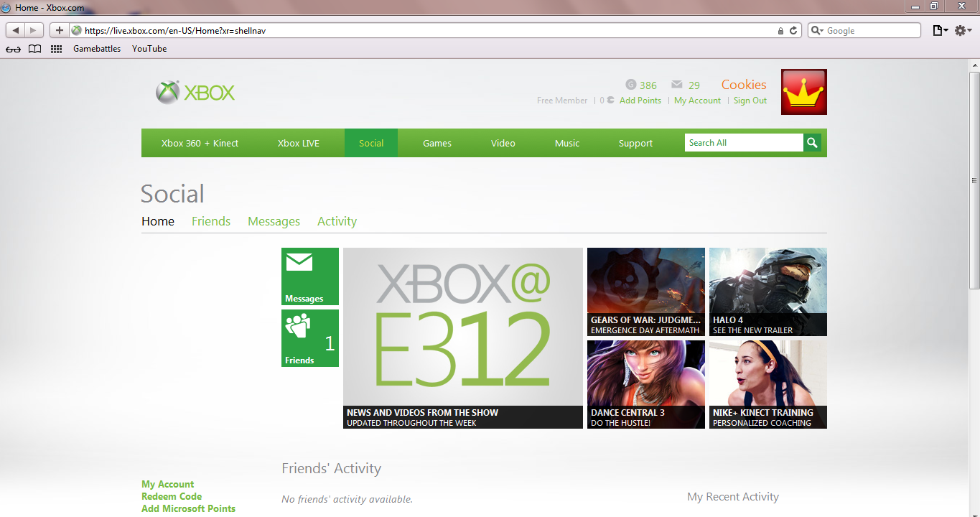Add a bookmark with the plus button
This screenshot has width=980, height=517.
(60, 30)
